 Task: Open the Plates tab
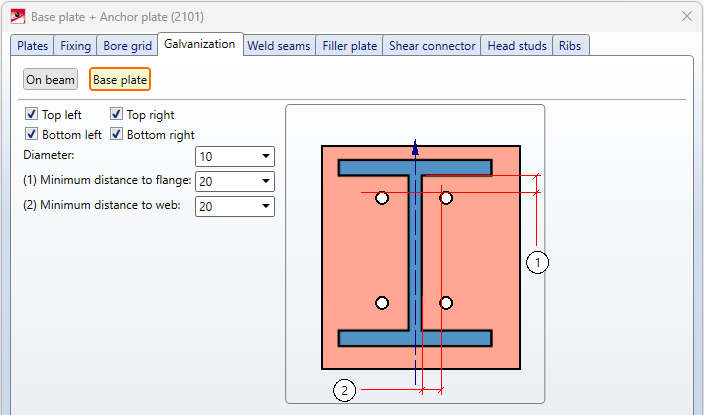pos(32,46)
